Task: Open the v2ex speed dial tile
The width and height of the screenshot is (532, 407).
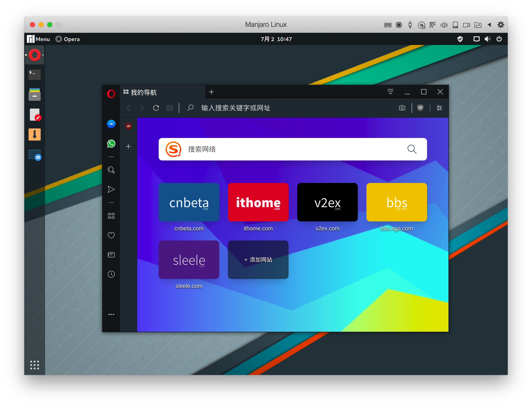Action: click(x=327, y=202)
